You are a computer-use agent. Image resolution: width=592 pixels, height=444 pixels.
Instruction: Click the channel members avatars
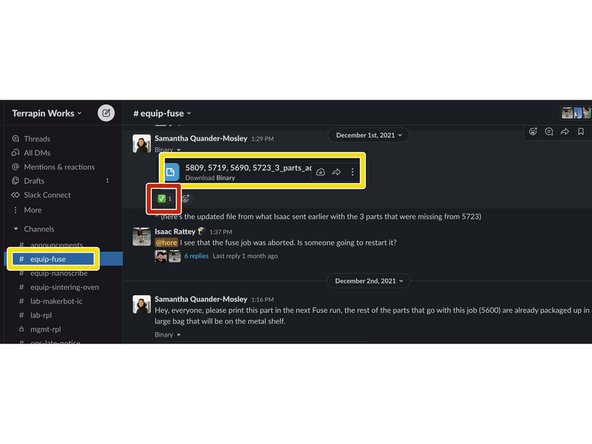(x=576, y=113)
